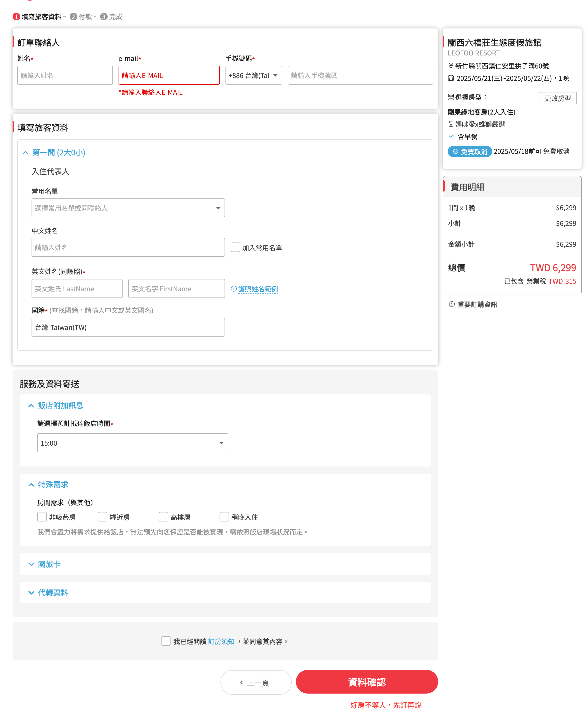The image size is (588, 713).
Task: Click the 更改房型 button
Action: tap(557, 98)
